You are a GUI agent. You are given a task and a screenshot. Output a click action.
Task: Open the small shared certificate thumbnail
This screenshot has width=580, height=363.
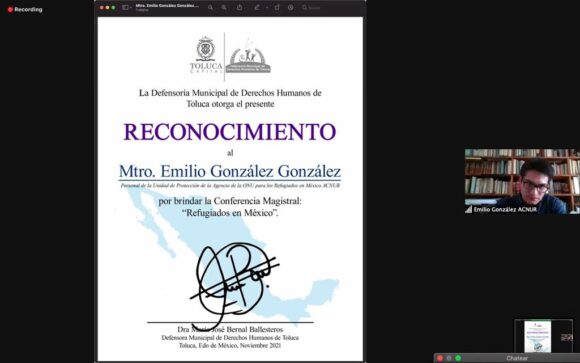point(537,336)
